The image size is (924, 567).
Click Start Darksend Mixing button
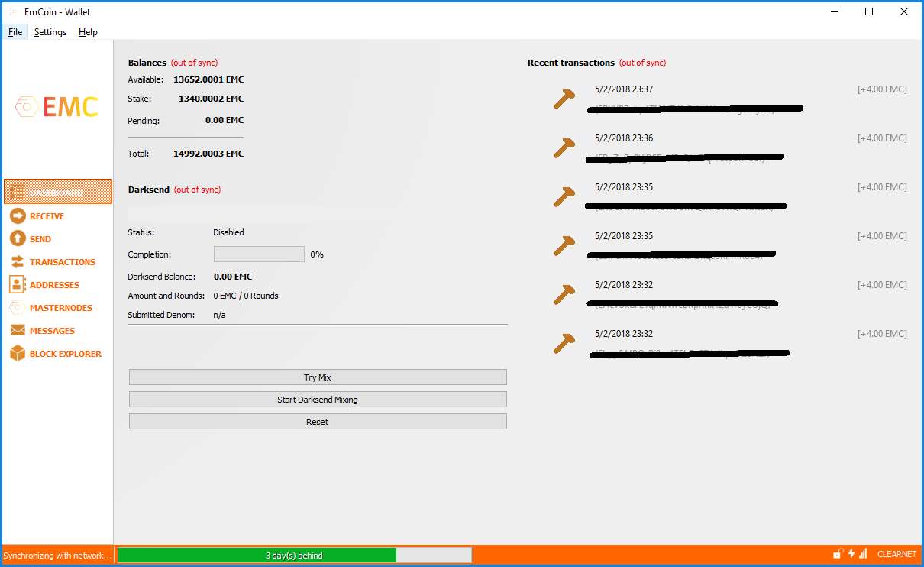(318, 400)
